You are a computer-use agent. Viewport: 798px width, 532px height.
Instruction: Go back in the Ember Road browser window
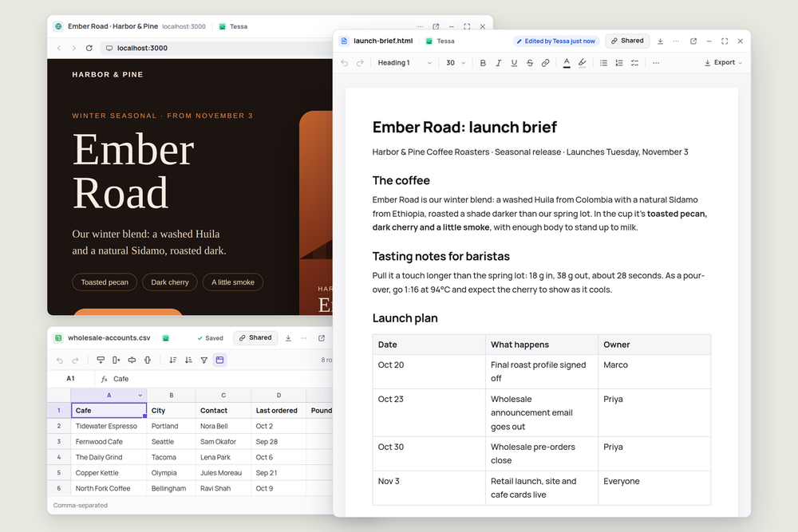tap(59, 48)
